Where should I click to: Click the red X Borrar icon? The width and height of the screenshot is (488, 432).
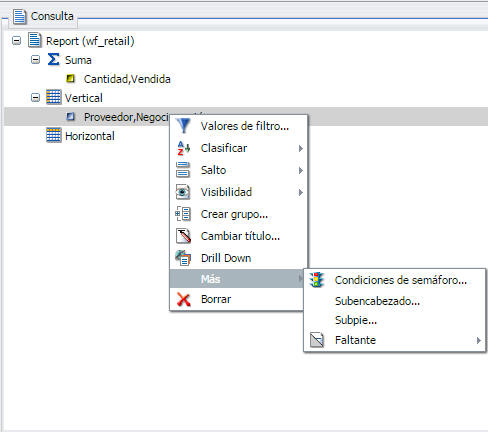pos(184,299)
